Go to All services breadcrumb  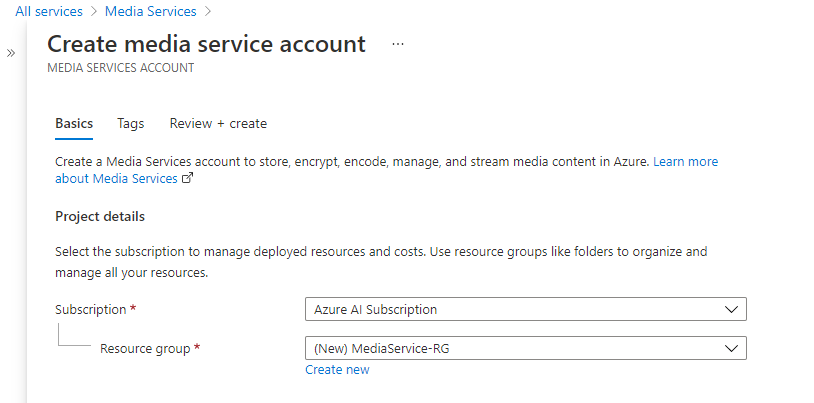coord(49,11)
